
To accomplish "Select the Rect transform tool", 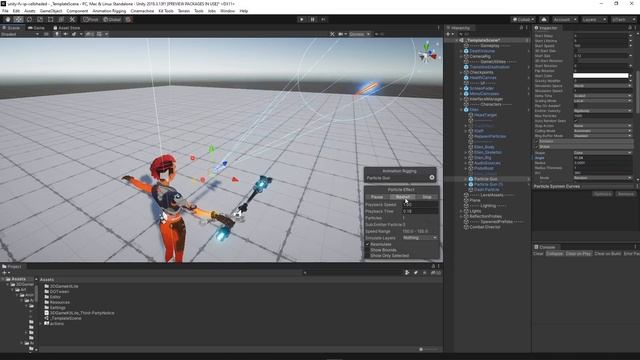I will click(51, 19).
